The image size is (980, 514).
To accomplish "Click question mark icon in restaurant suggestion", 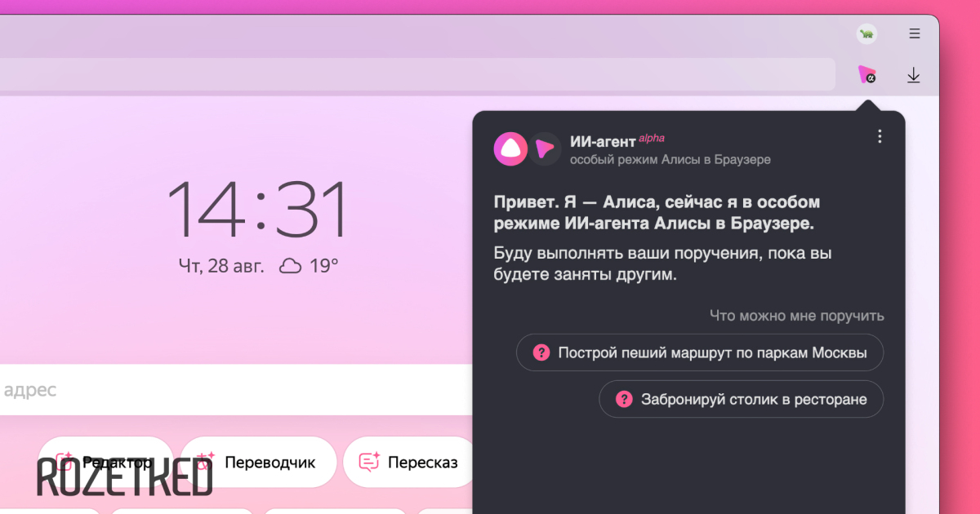I will [x=624, y=399].
